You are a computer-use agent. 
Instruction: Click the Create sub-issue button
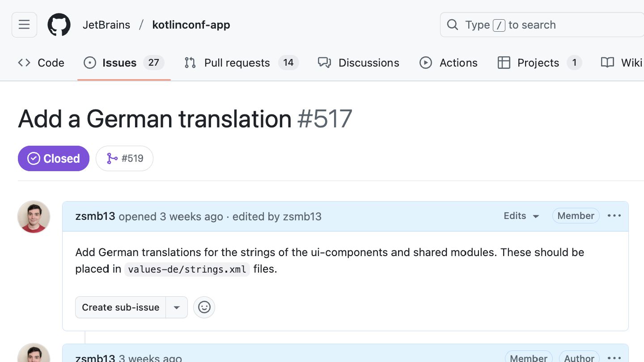121,307
